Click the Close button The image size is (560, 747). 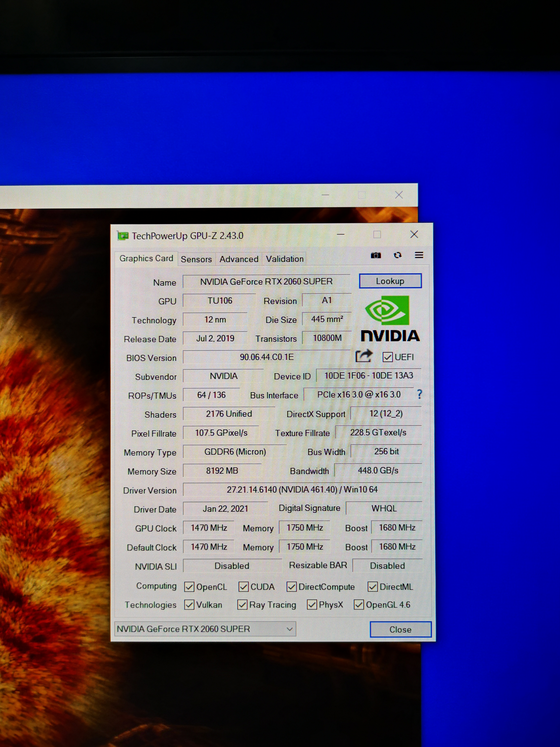pyautogui.click(x=400, y=629)
